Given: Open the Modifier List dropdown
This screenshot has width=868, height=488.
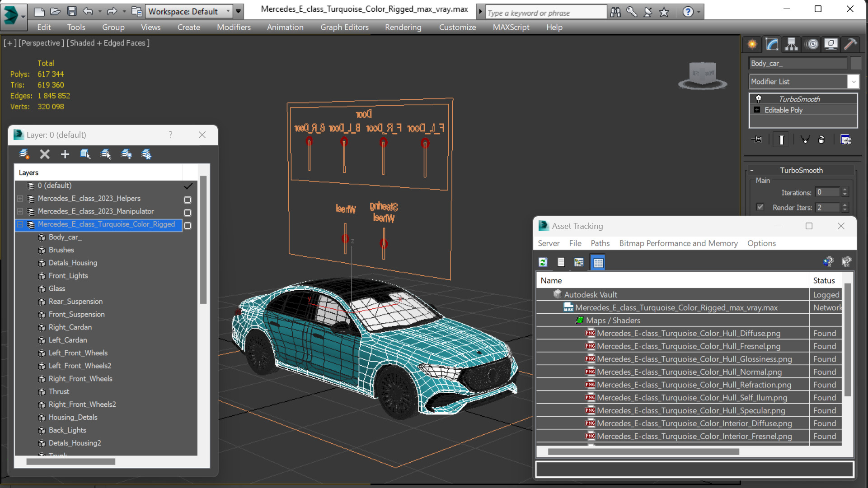Looking at the screenshot, I should pyautogui.click(x=853, y=82).
